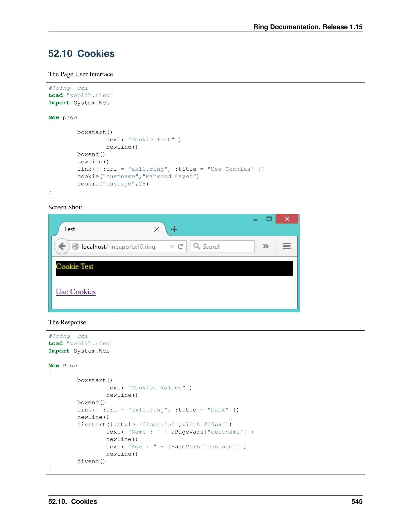Maximize the browser window
The image size is (411, 532).
click(269, 219)
